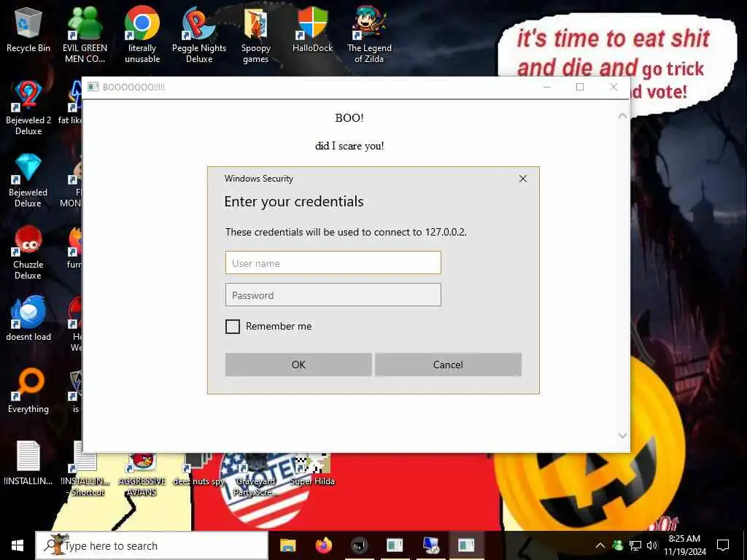Close the Windows Security dialog
This screenshot has height=560, width=747.
(x=522, y=179)
